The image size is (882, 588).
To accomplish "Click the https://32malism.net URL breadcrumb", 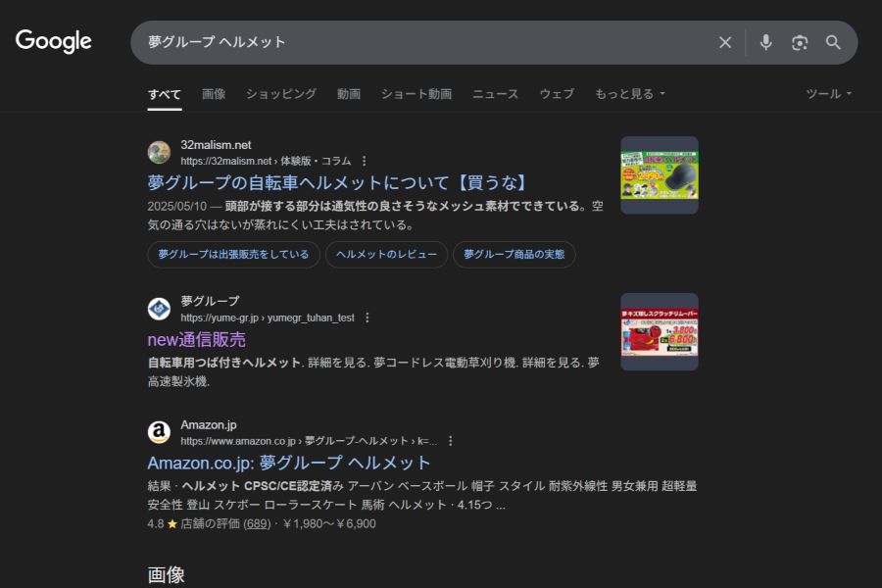I will click(266, 161).
